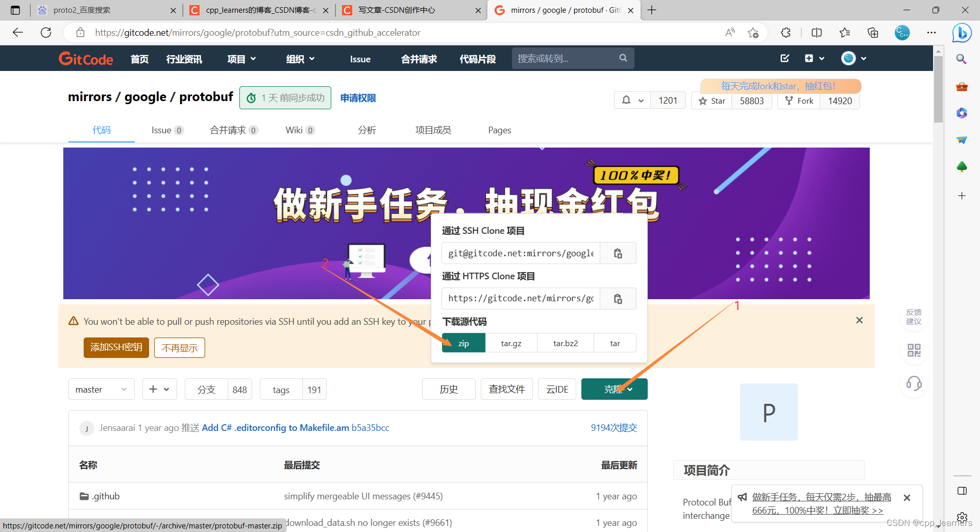
Task: Open the Pages tab
Action: tap(499, 130)
